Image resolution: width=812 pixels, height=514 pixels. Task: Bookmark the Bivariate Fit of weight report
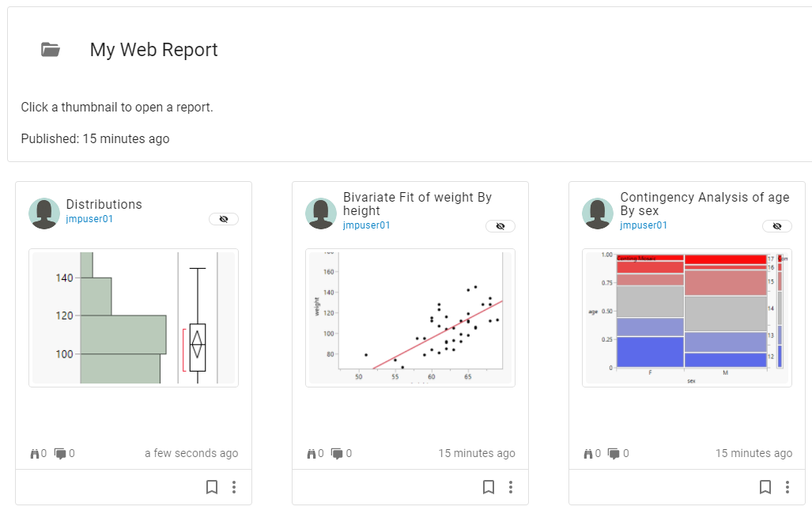488,487
